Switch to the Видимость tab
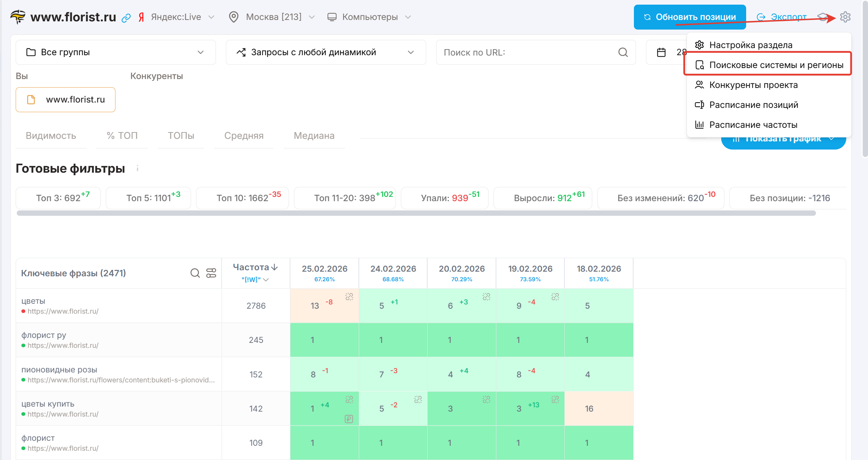Screen dimensions: 868x460 (x=51, y=136)
